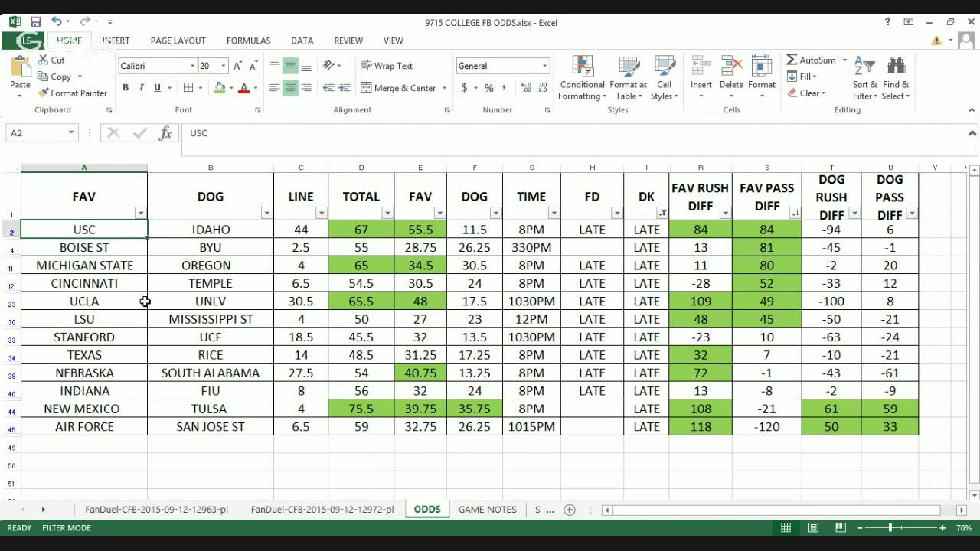Expand the Name Box dropdown
Screen dimensions: 980x551
click(71, 133)
